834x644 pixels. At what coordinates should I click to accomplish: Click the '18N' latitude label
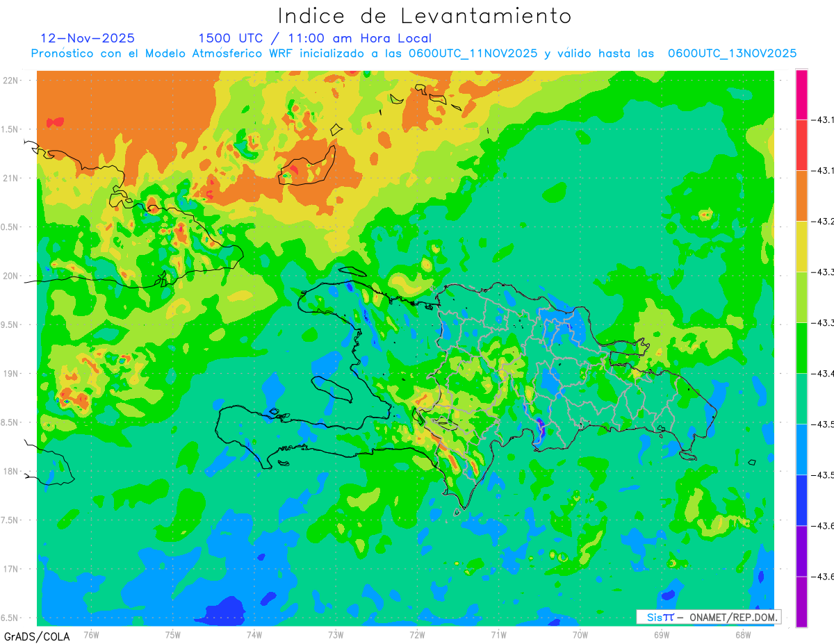10,471
